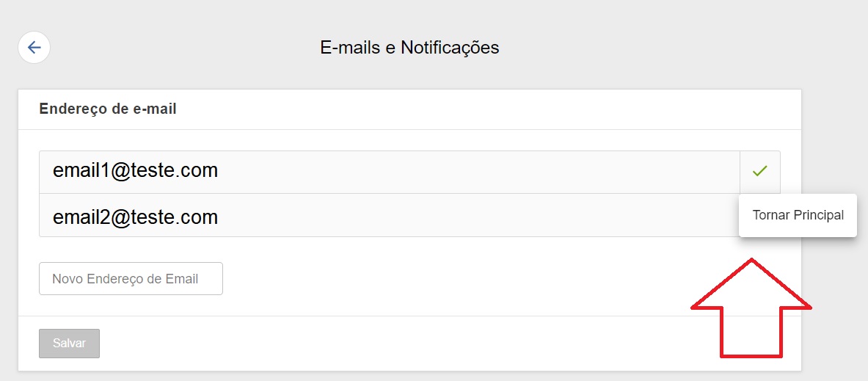
Task: Select the Tornar Principal option
Action: click(x=798, y=215)
